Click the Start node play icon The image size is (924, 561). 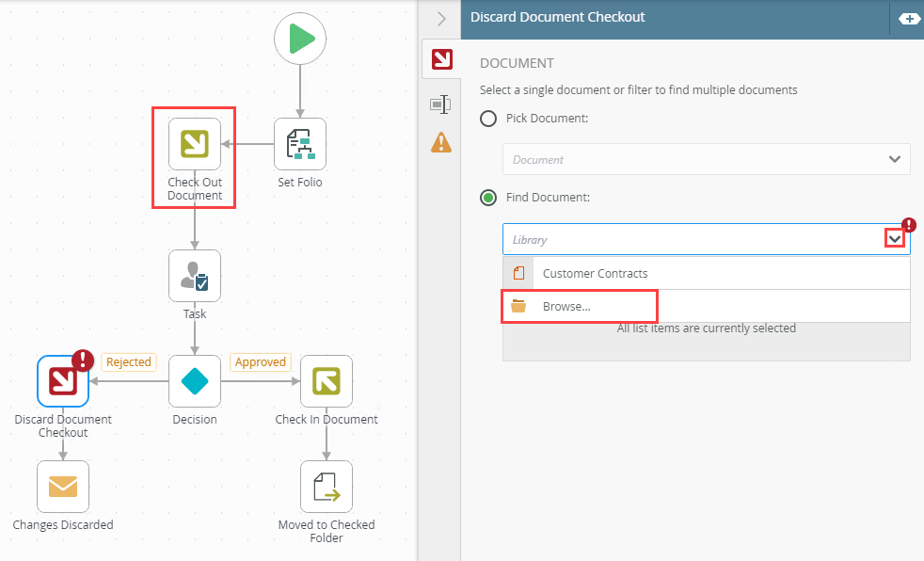(300, 40)
